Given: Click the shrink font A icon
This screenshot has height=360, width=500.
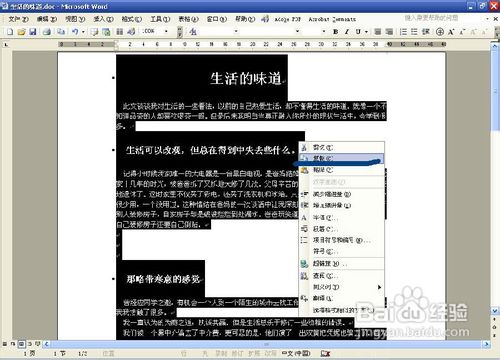Looking at the screenshot, I should tap(462, 32).
